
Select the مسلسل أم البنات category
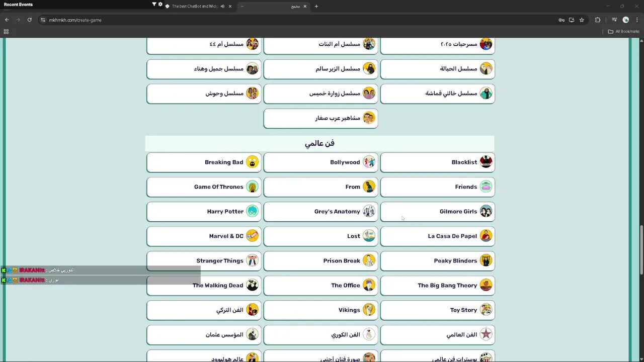click(x=320, y=44)
